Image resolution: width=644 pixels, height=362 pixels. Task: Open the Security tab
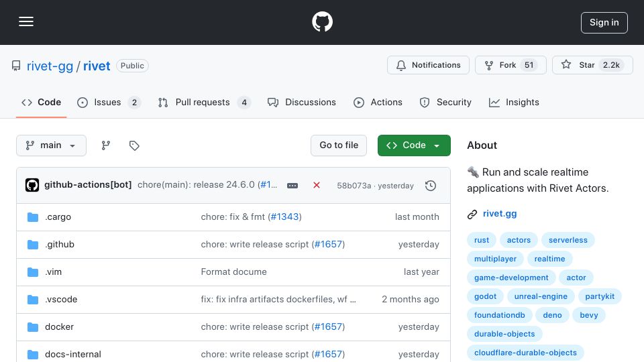click(445, 102)
